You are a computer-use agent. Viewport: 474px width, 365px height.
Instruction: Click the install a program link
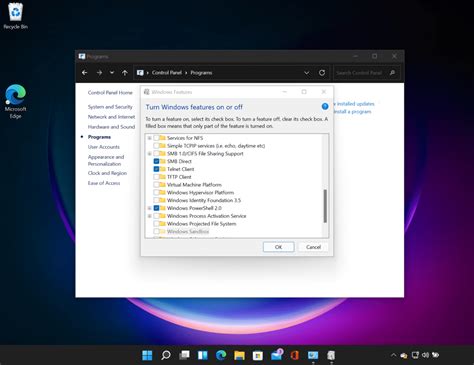(x=353, y=112)
